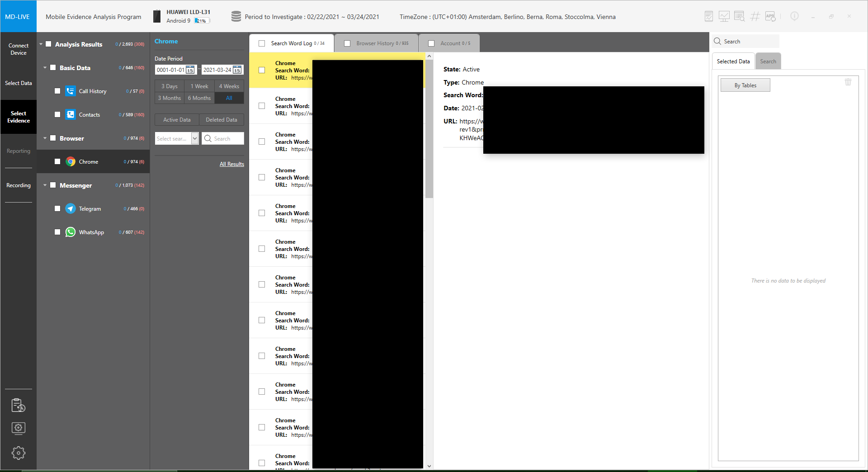Filter by 3 Days period
The image size is (868, 472).
[x=170, y=86]
